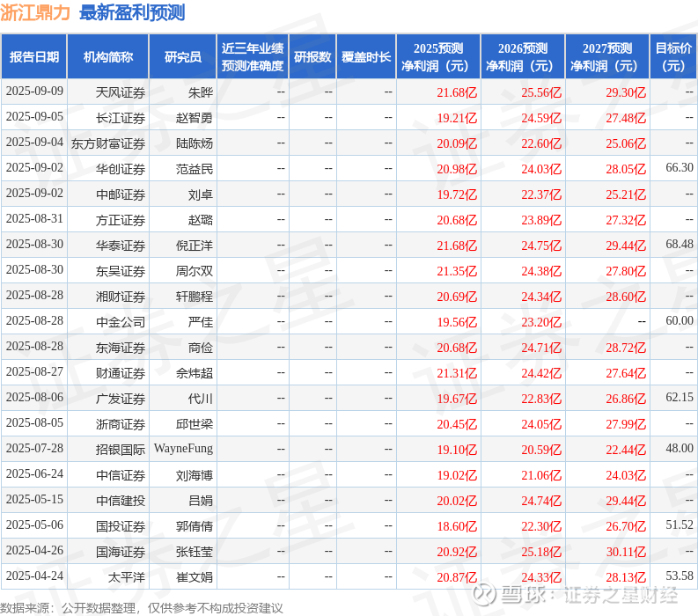Click target price 66.30
The image size is (698, 616).
pos(680,167)
